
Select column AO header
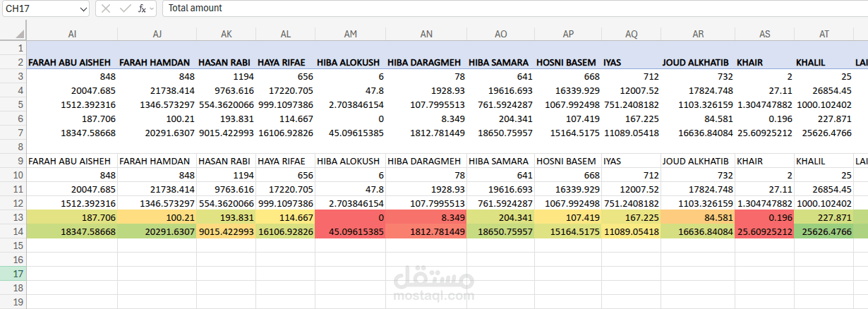[500, 34]
